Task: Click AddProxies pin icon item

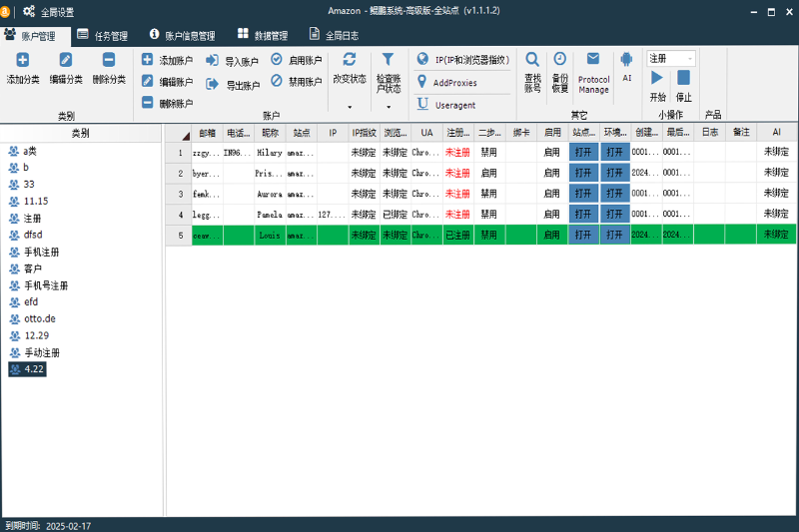Action: [x=446, y=83]
